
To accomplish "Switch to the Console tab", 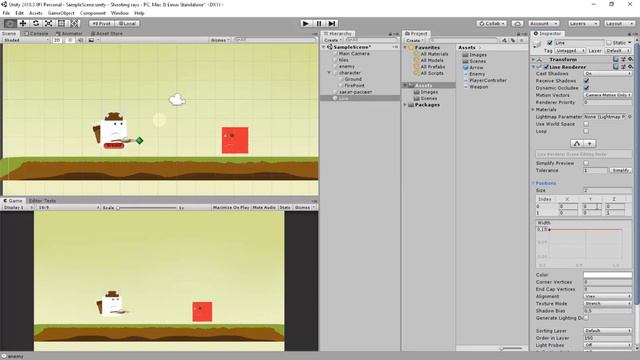I will (x=37, y=33).
